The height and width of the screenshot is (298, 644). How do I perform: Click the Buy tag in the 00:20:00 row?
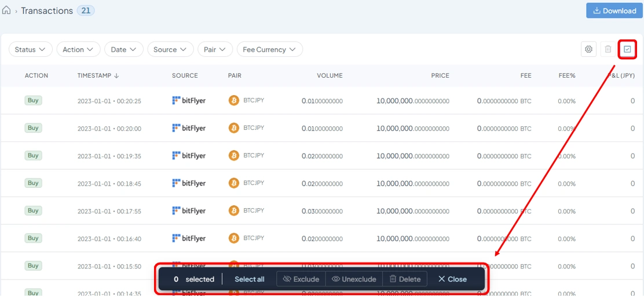click(x=33, y=128)
